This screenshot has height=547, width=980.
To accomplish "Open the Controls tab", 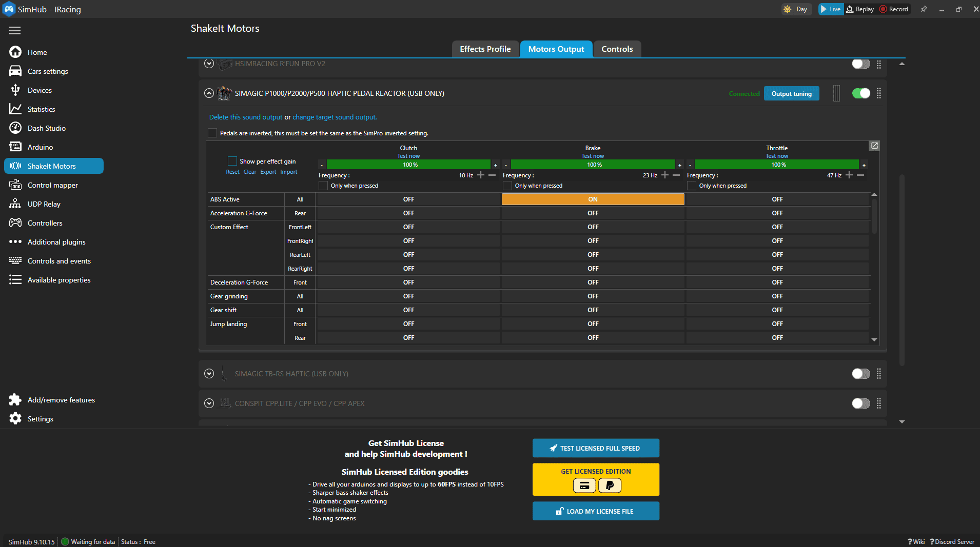I will [x=617, y=49].
